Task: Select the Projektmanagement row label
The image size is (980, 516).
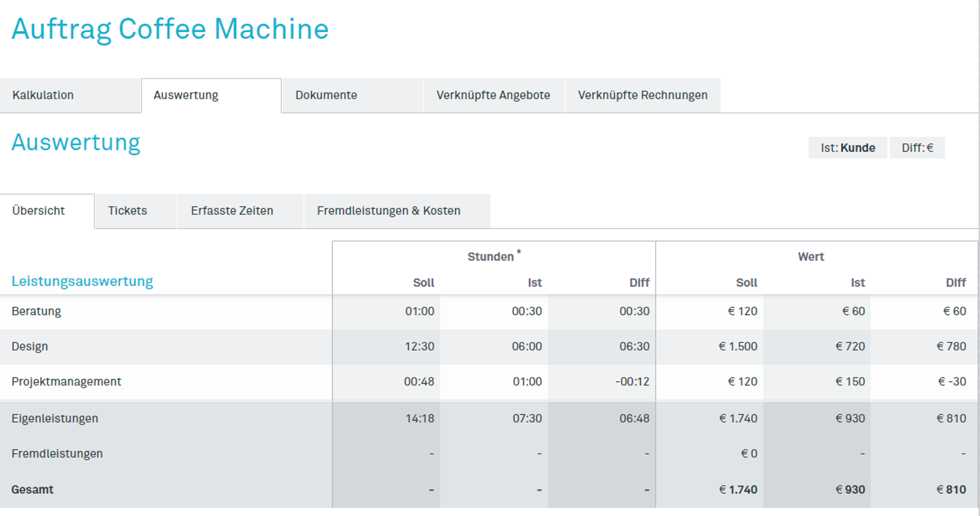Action: (66, 382)
